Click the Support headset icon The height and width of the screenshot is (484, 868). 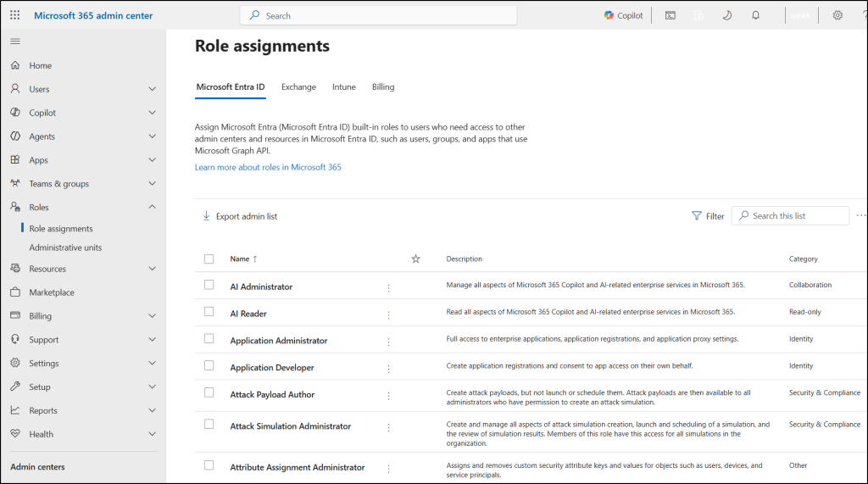[15, 339]
